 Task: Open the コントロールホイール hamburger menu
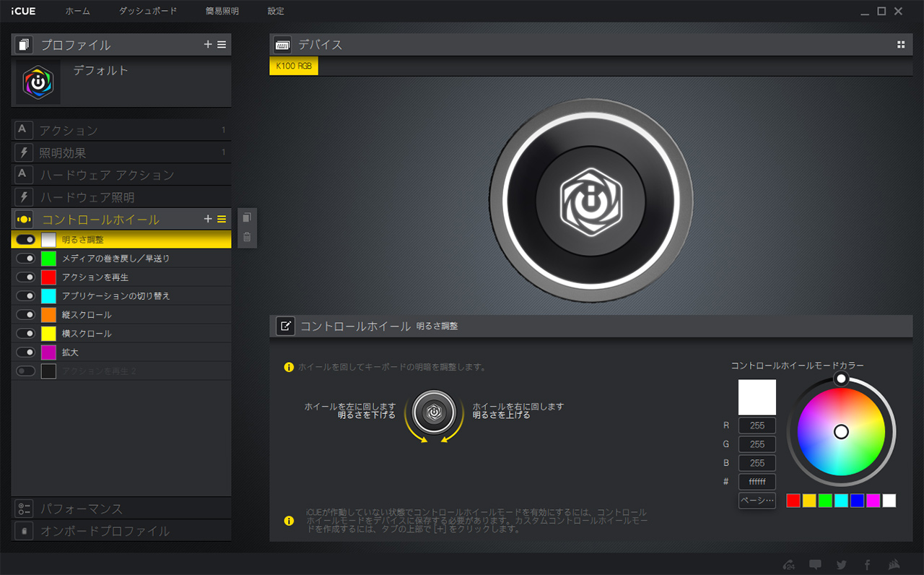point(222,219)
